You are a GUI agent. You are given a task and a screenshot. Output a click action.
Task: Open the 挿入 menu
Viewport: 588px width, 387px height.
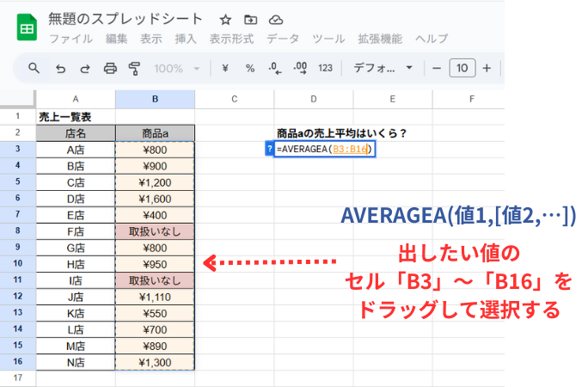coord(186,39)
